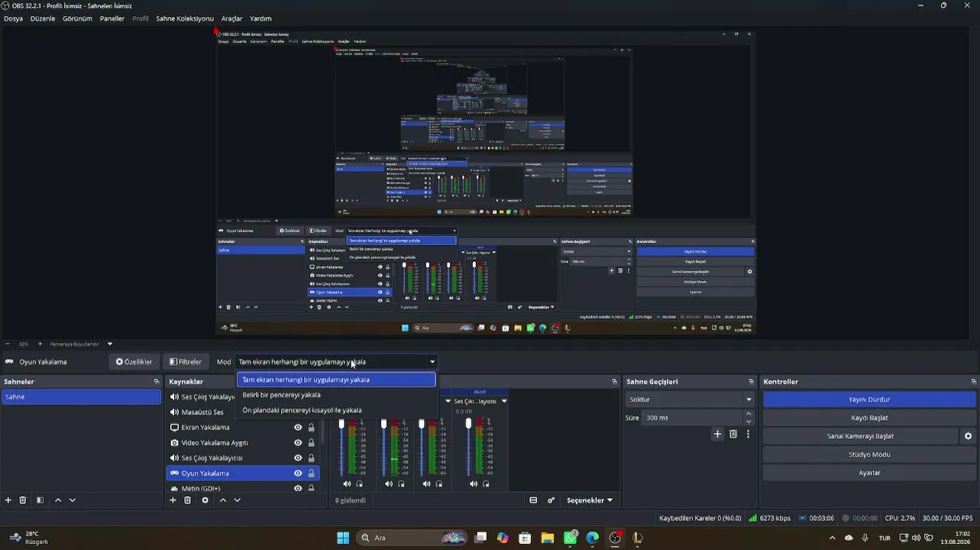980x550 pixels.
Task: Open the Yardım menu
Action: pyautogui.click(x=260, y=18)
